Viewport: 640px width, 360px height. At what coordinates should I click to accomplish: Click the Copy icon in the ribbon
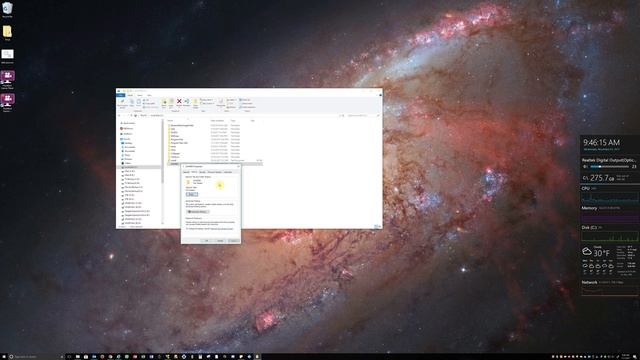click(132, 102)
